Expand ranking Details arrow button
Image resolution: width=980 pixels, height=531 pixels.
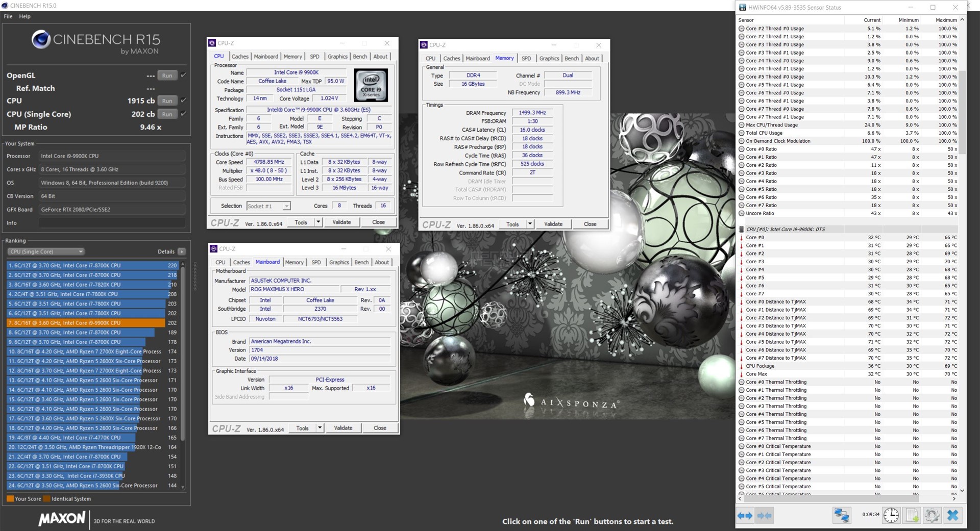coord(182,251)
